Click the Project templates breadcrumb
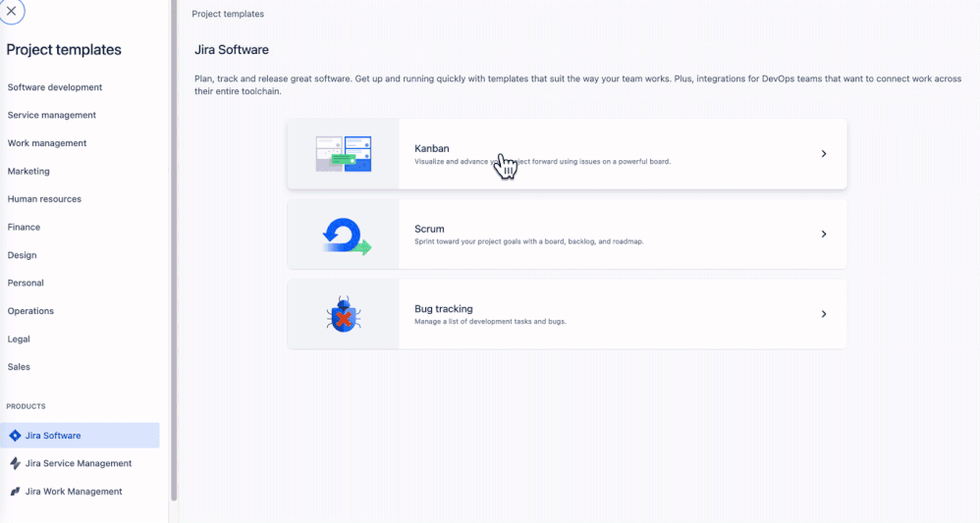980x523 pixels. [228, 14]
